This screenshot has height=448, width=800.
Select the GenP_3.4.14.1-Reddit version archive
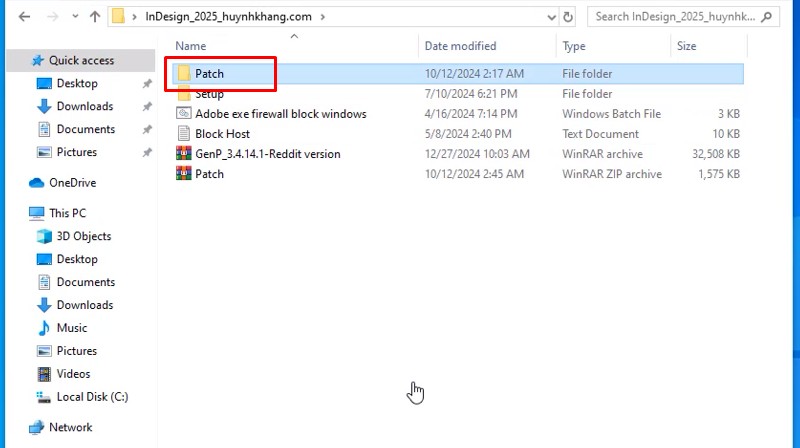coord(267,154)
